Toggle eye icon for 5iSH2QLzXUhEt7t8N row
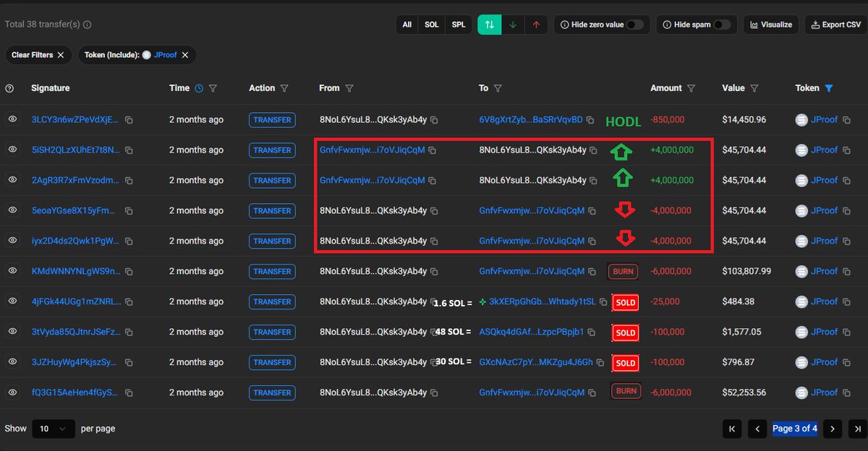This screenshot has height=451, width=868. (x=12, y=150)
